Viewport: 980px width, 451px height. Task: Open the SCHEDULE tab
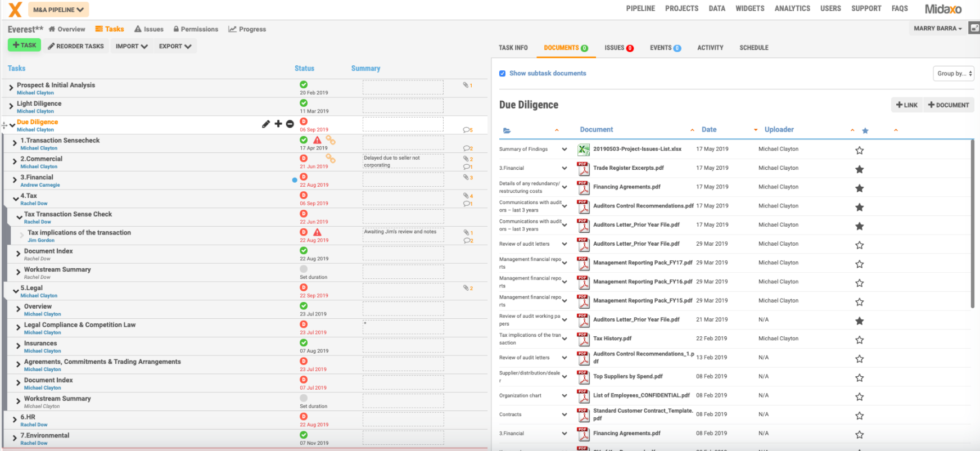tap(754, 48)
